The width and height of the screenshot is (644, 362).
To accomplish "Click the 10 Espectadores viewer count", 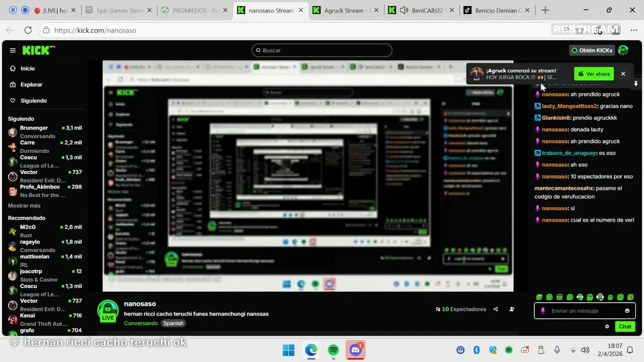I will click(x=461, y=309).
